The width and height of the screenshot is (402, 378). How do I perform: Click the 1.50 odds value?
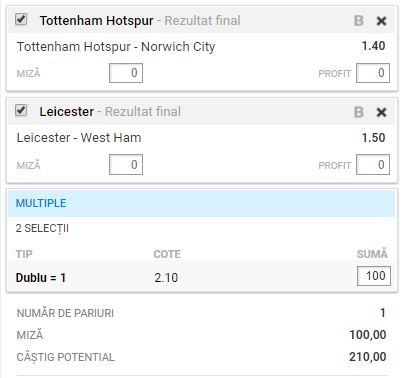[374, 138]
